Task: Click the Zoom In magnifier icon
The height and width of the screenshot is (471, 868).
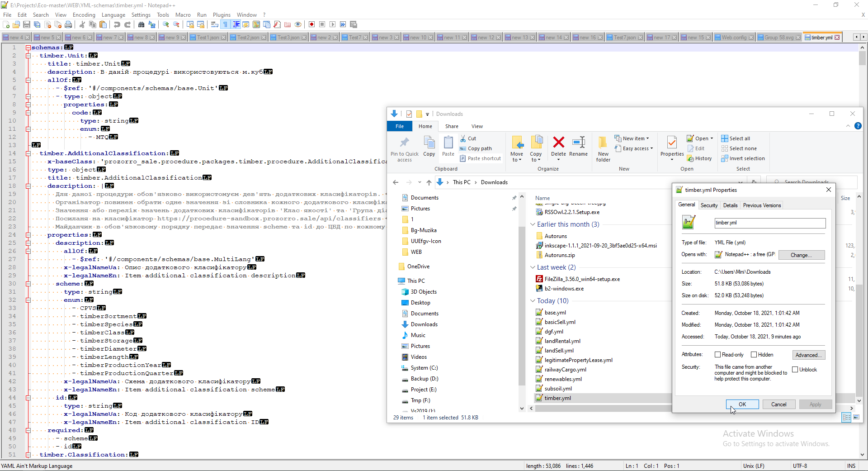Action: (166, 24)
